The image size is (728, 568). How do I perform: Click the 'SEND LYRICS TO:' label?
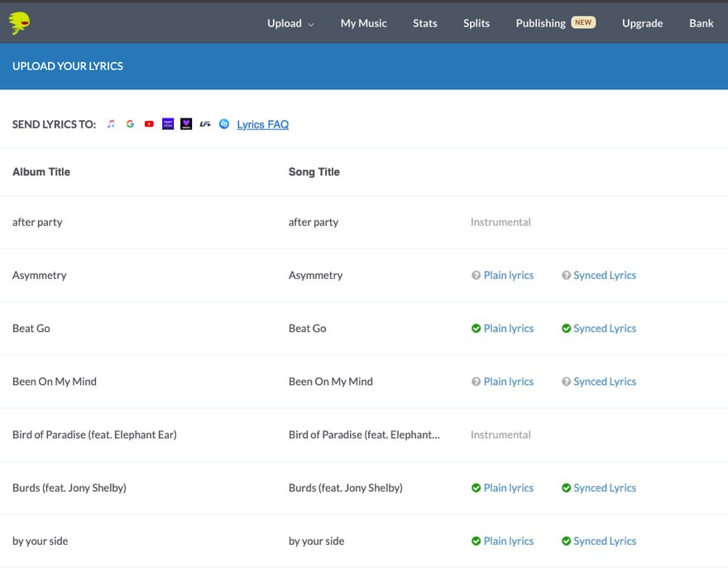pos(54,124)
